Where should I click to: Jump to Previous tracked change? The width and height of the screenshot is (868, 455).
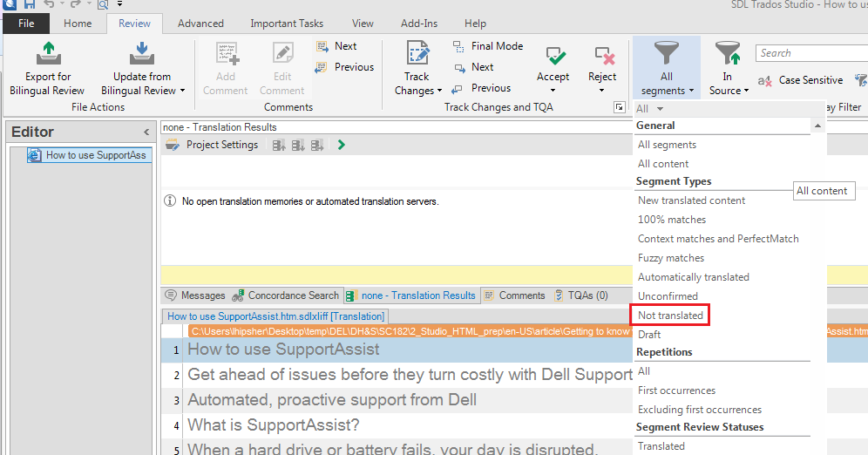coord(482,88)
